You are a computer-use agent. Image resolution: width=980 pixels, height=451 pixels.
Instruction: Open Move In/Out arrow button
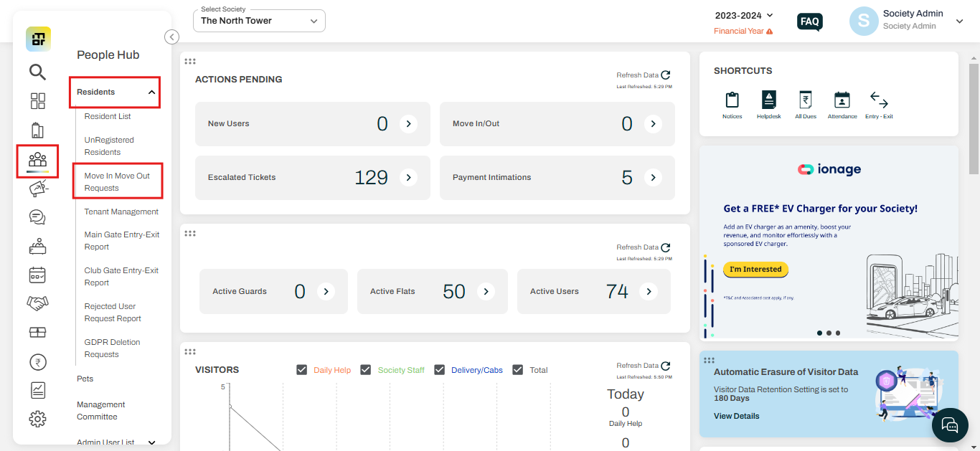[653, 124]
